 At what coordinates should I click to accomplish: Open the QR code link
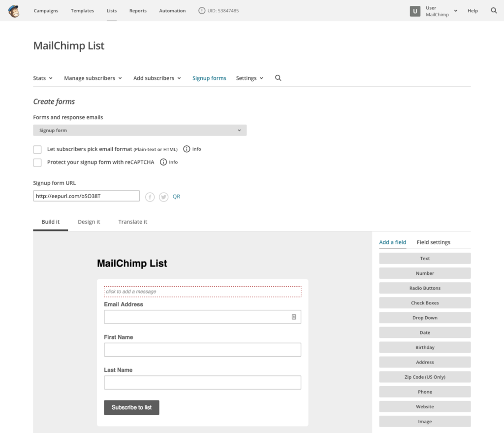point(176,197)
